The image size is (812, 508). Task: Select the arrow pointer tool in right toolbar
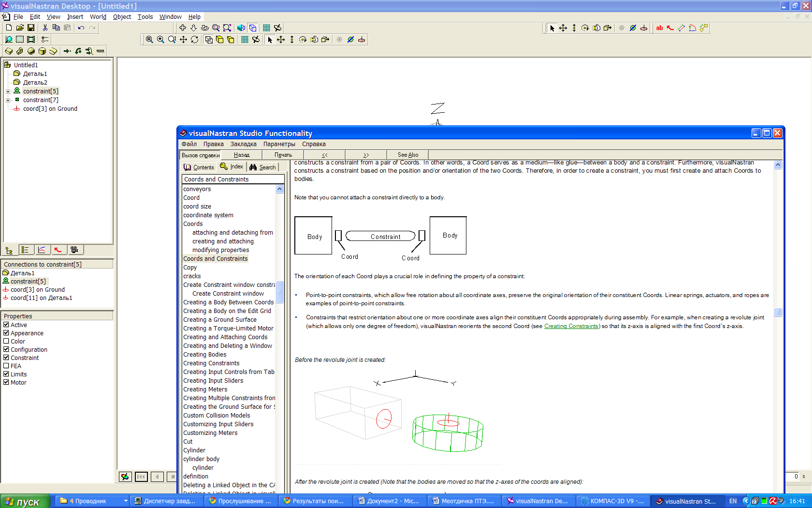pyautogui.click(x=552, y=28)
